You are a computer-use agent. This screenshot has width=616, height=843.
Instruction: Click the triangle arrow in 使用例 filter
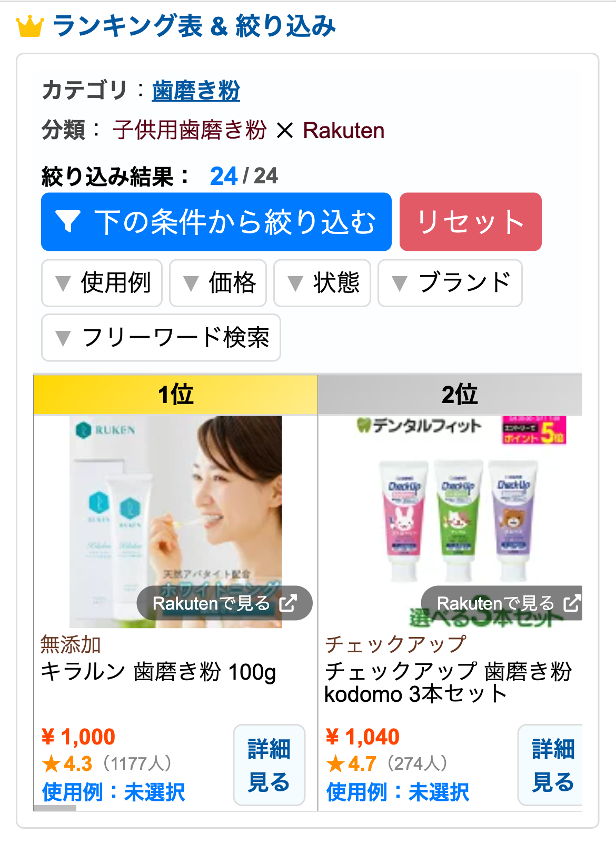click(63, 283)
